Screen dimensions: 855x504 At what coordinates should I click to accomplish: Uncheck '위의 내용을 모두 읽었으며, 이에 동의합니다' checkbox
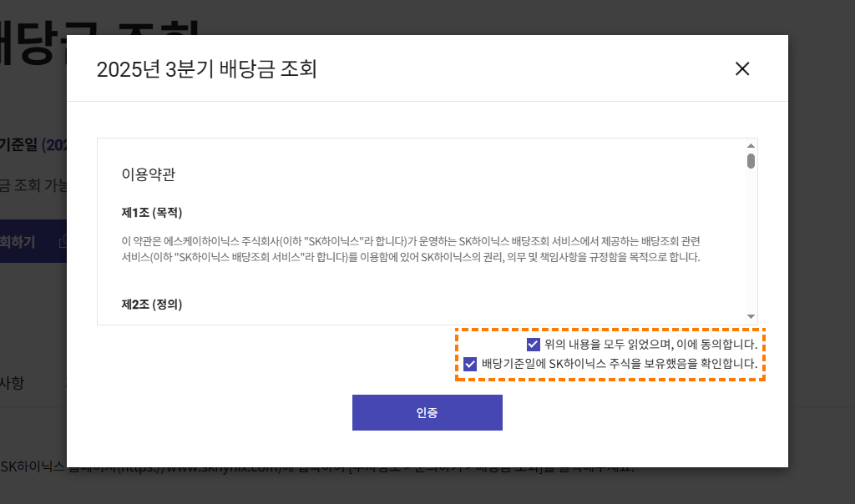(534, 345)
